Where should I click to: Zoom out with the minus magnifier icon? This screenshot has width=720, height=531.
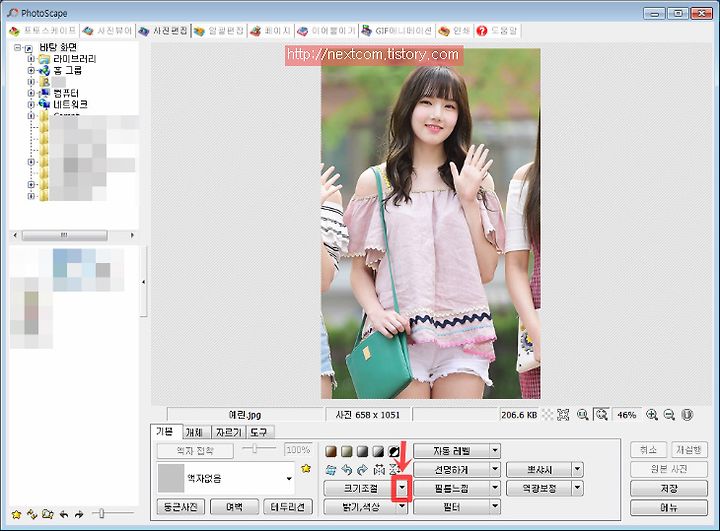(x=669, y=415)
